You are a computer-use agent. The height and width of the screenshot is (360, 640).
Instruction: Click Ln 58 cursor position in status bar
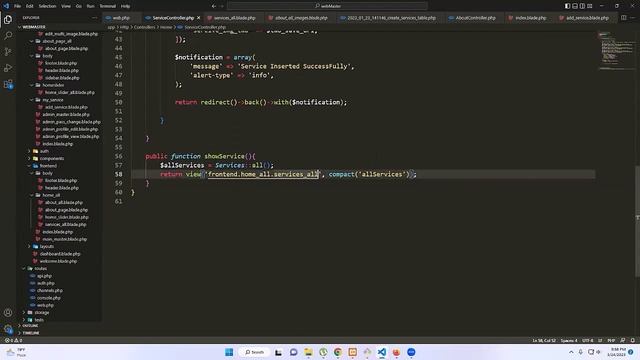coord(544,340)
